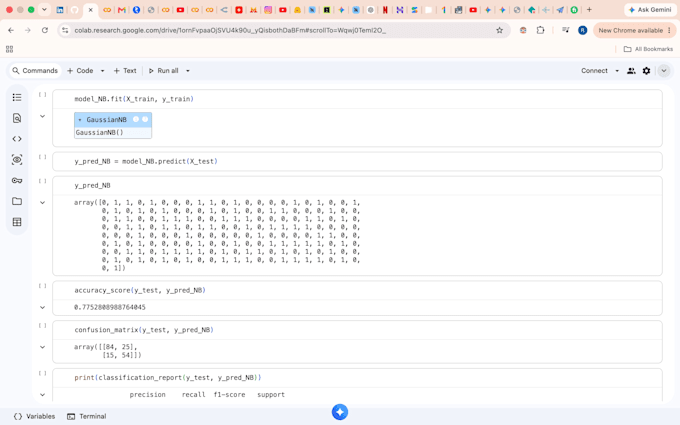This screenshot has width=680, height=425.
Task: Click the extension icon left of the puzzle icon
Action: tap(523, 30)
